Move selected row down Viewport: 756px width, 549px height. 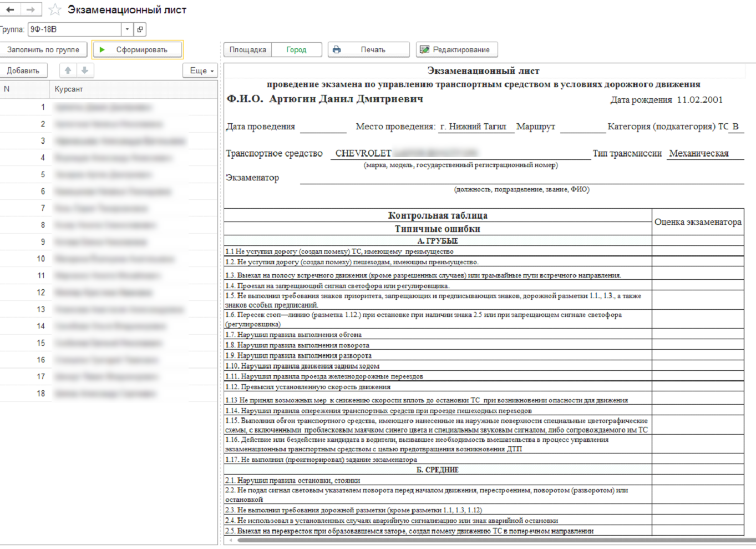click(x=85, y=70)
